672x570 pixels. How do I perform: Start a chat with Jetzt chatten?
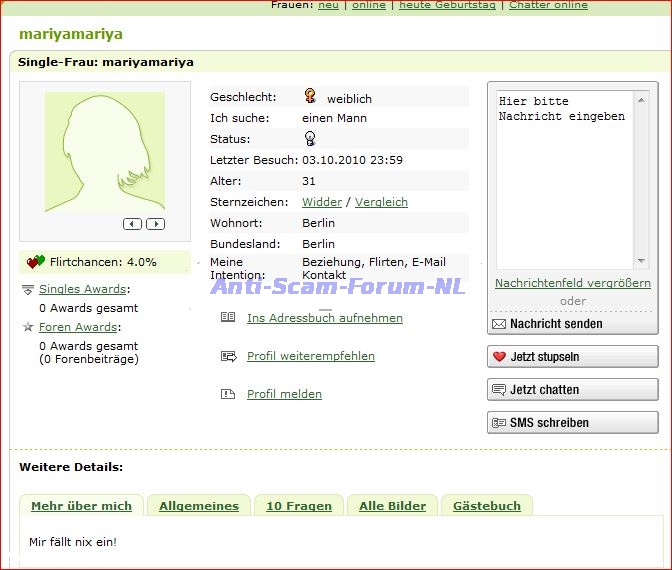[x=572, y=390]
